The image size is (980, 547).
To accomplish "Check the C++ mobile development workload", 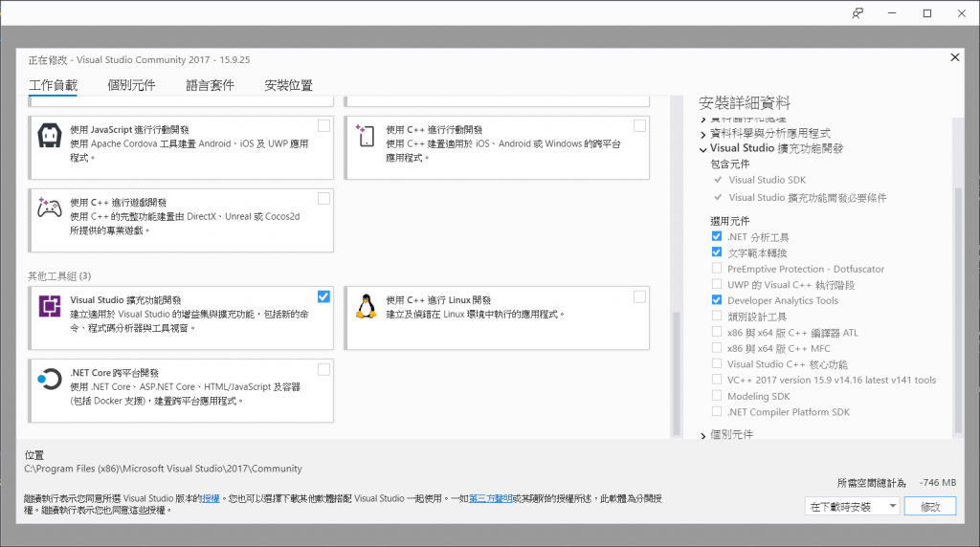I will click(639, 126).
